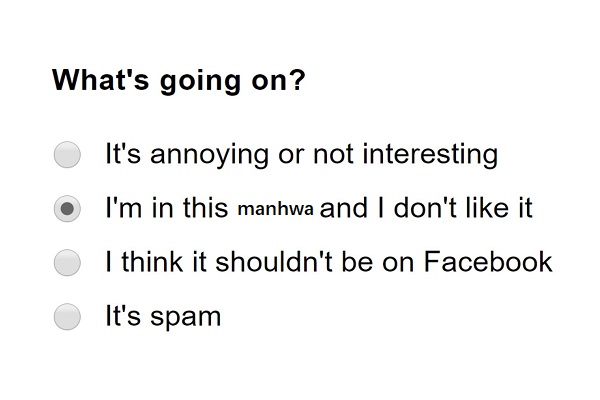Click the selected radio button beside "I'm in this manhwa"
This screenshot has height=400, width=600.
67,209
